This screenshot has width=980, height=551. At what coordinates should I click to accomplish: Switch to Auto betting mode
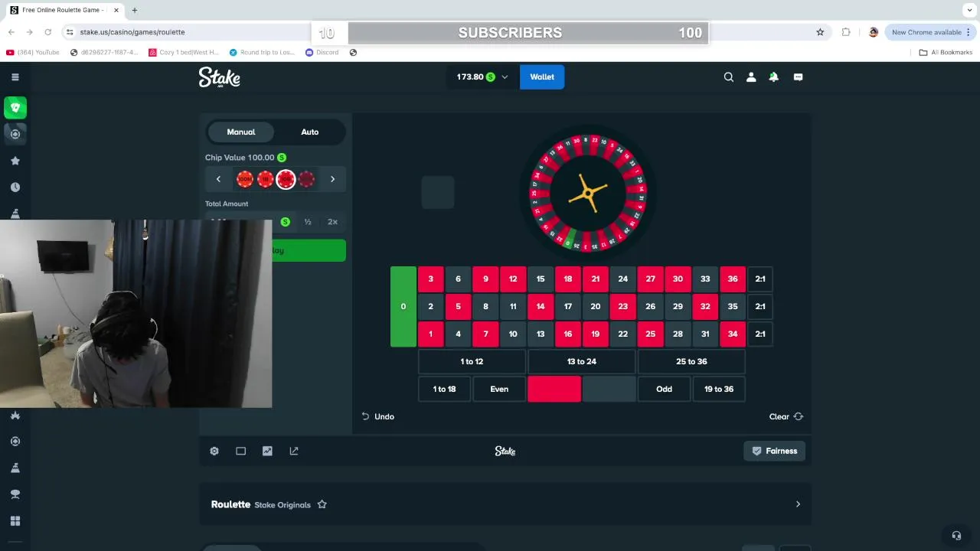pyautogui.click(x=310, y=132)
